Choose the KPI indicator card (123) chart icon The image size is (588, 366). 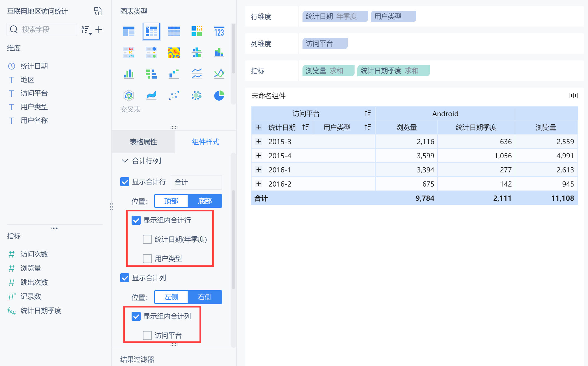219,32
